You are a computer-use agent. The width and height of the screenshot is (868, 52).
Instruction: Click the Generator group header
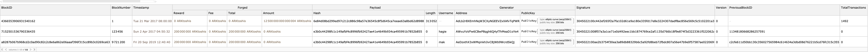pyautogui.click(x=506, y=7)
